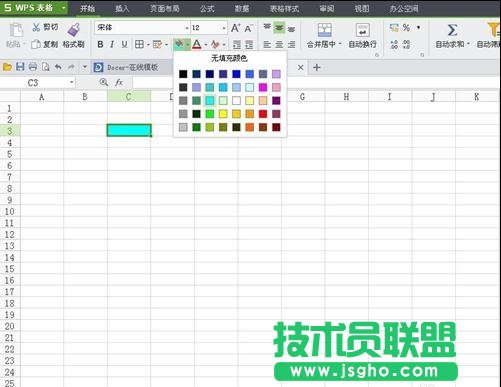Open the Name Box C3 dropdown

71,82
